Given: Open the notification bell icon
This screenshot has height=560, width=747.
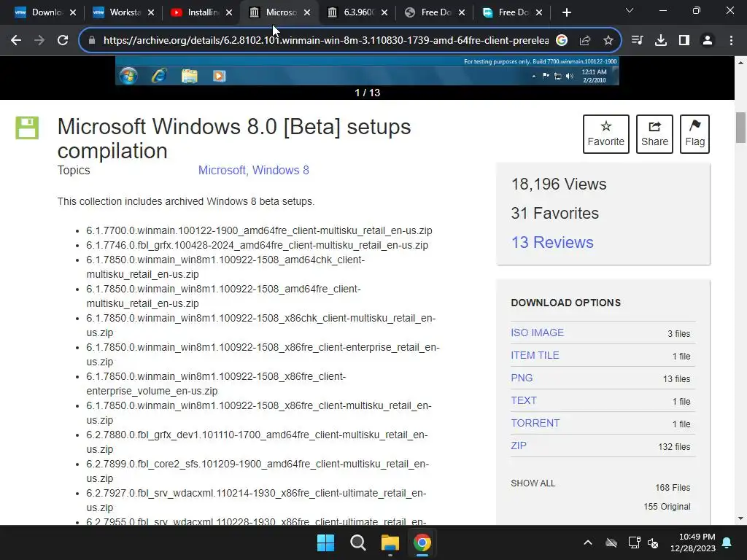Looking at the screenshot, I should click(727, 542).
